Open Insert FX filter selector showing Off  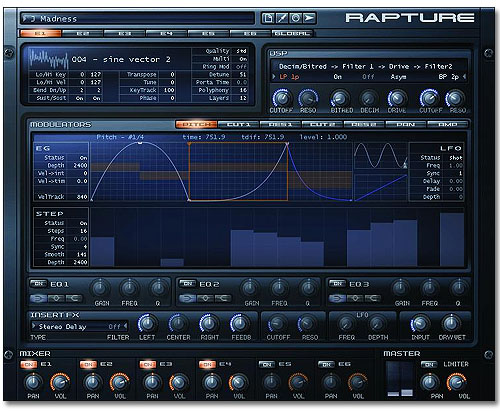coord(114,327)
